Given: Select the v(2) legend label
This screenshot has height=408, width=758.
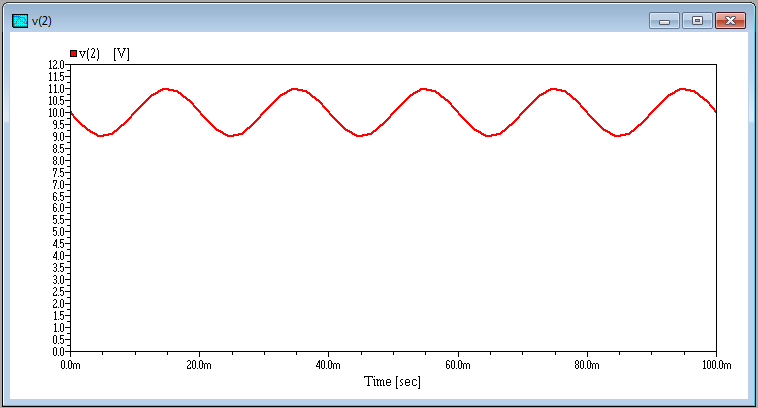Looking at the screenshot, I should point(89,54).
